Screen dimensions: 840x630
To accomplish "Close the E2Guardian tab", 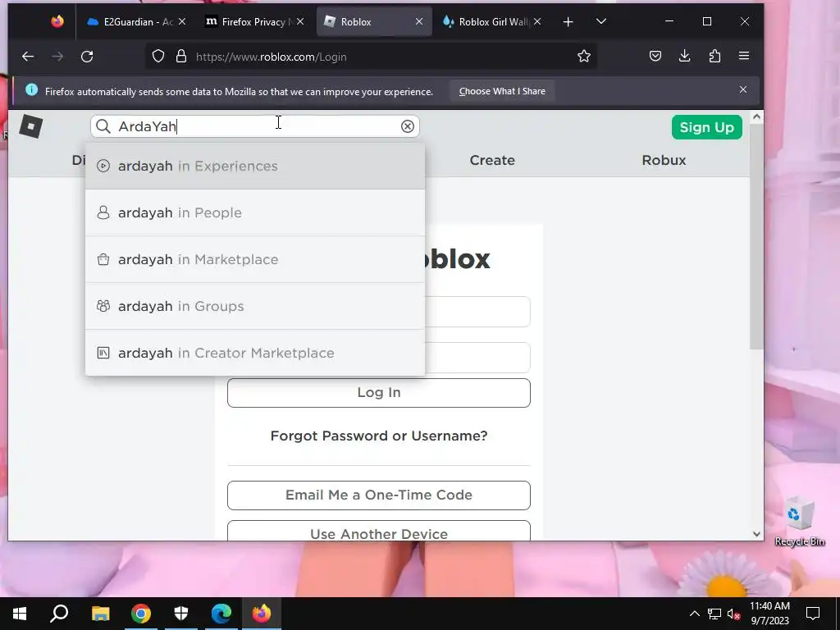I will [x=182, y=21].
